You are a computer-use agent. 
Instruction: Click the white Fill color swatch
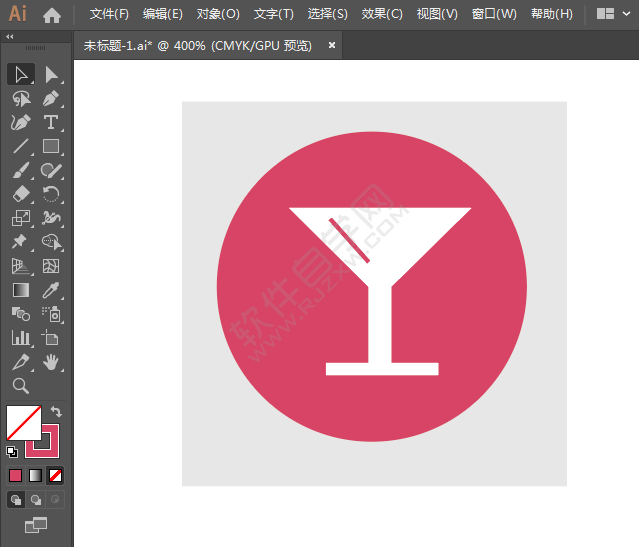(x=21, y=421)
